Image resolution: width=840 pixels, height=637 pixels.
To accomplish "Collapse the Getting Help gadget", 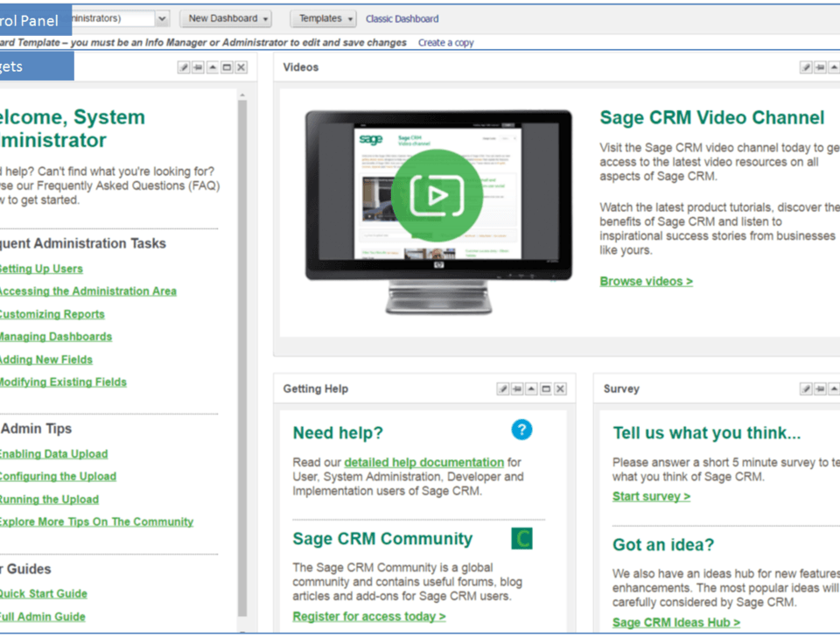I will pyautogui.click(x=531, y=389).
